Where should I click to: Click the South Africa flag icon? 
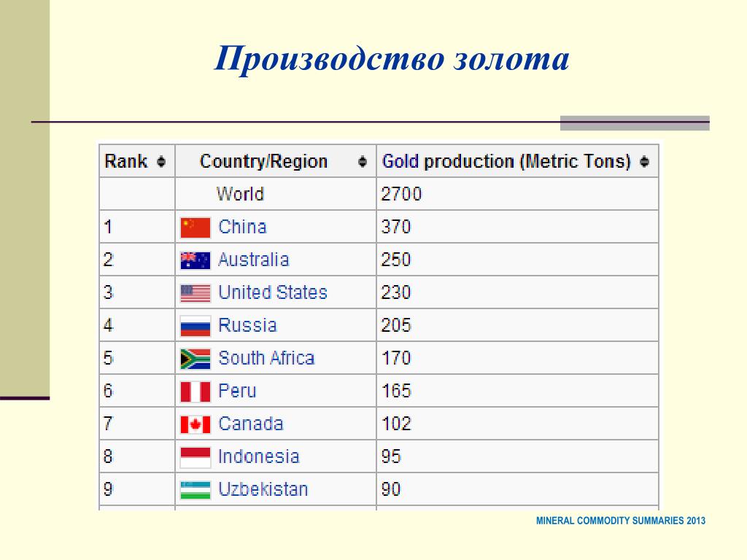(x=196, y=359)
